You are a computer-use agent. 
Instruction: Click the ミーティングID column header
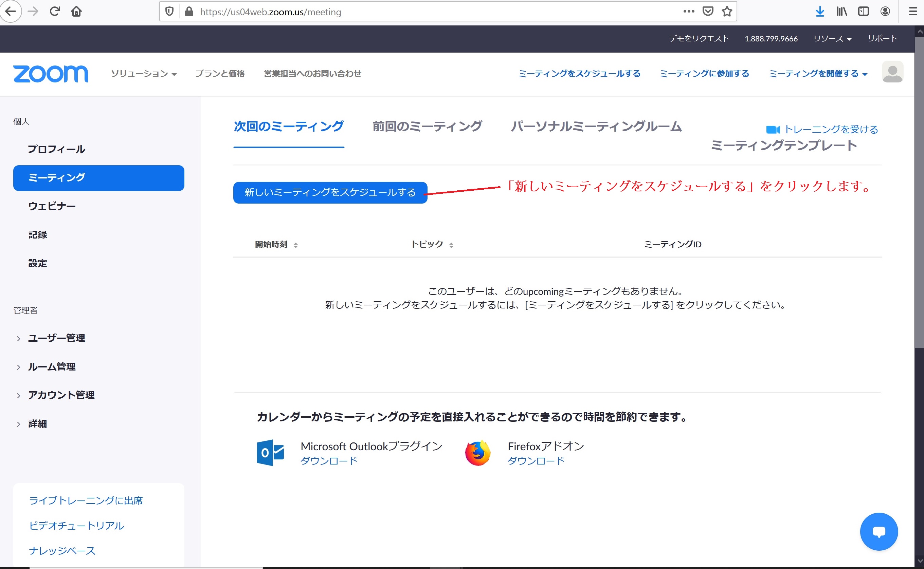pos(673,245)
